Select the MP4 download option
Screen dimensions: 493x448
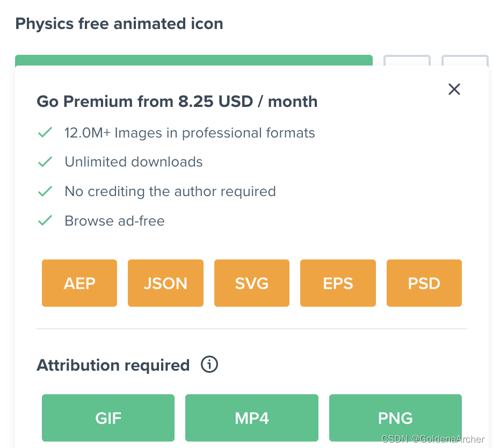point(252,417)
